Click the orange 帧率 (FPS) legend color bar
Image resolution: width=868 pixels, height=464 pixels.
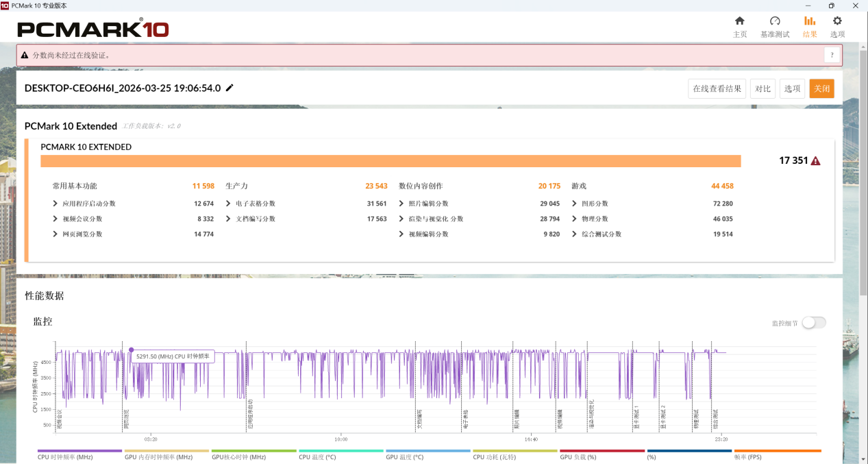pos(778,451)
